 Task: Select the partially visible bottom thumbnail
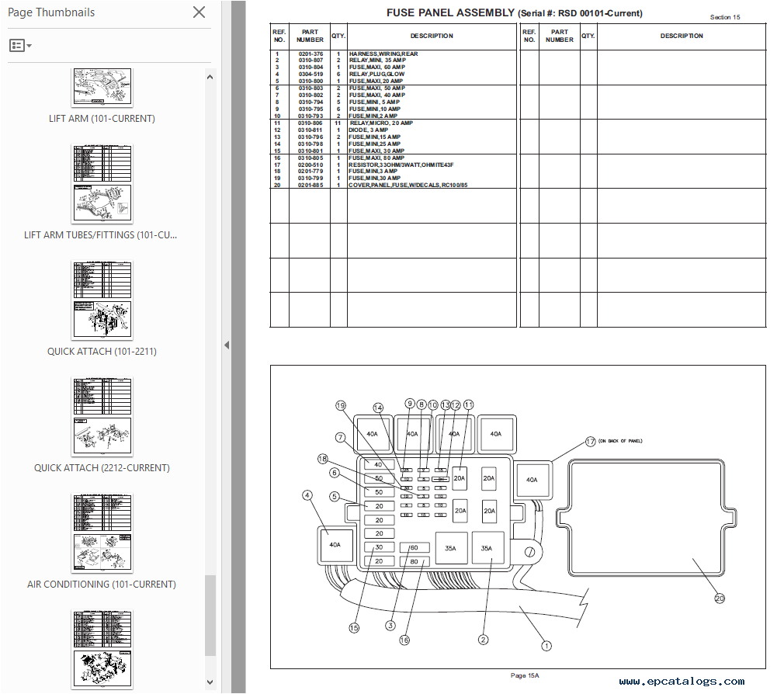coord(102,648)
